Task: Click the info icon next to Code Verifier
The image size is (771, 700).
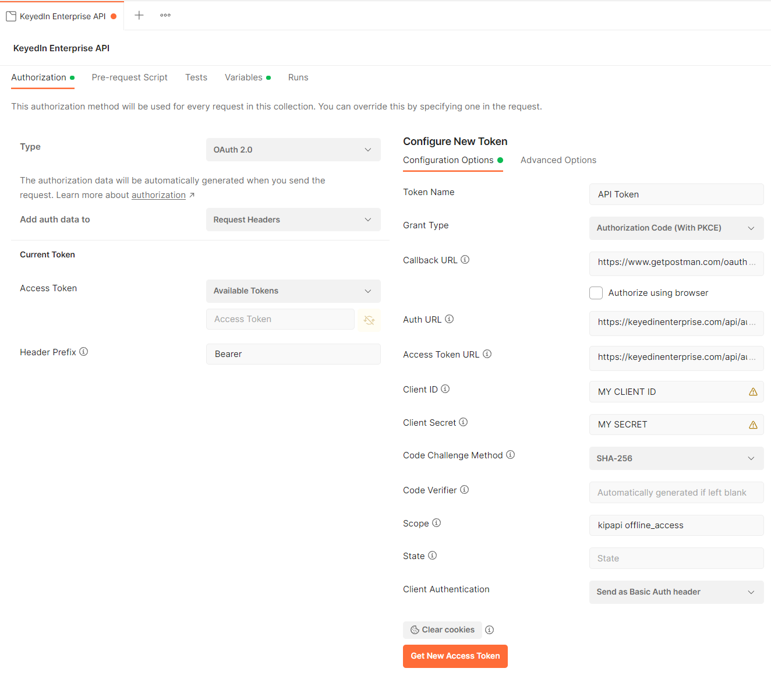Action: pos(464,489)
